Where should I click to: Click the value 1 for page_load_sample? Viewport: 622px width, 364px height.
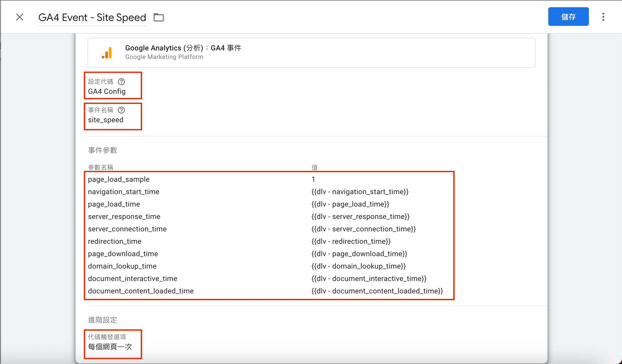pyautogui.click(x=313, y=179)
